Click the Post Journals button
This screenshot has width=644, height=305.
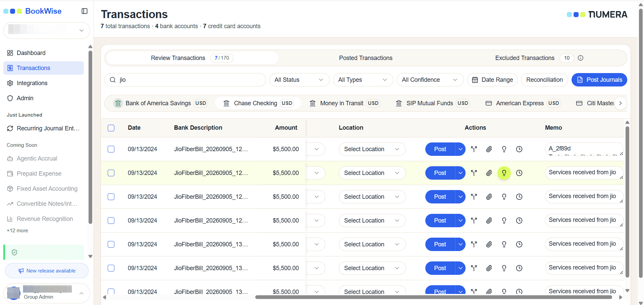pos(599,80)
